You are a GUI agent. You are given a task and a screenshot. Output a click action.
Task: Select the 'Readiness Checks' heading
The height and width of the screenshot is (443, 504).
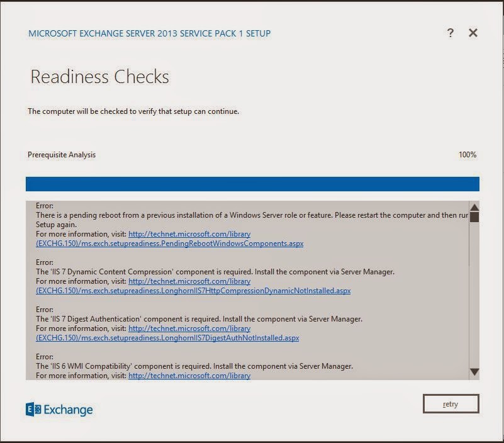pyautogui.click(x=99, y=77)
